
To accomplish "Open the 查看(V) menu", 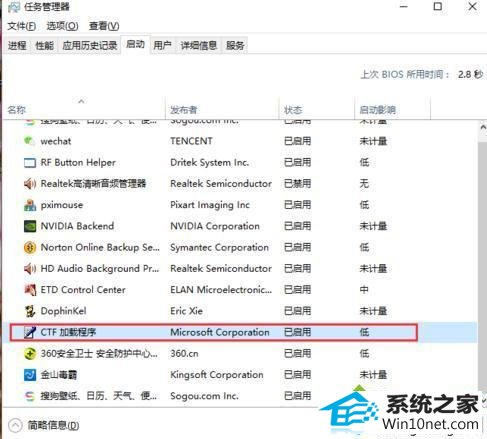I will [x=104, y=26].
